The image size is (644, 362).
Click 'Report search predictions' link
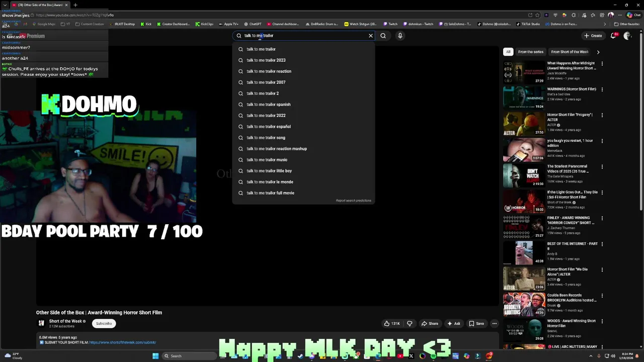[353, 201]
